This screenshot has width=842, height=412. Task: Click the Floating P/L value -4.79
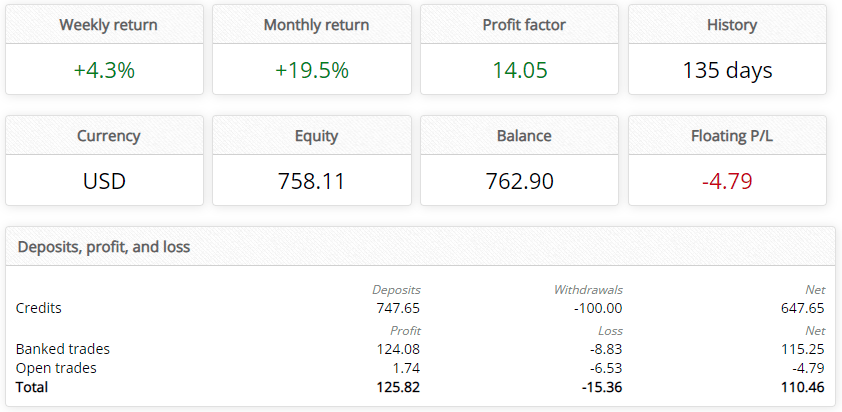pyautogui.click(x=727, y=181)
